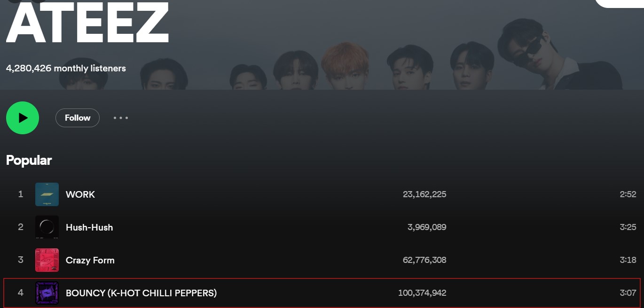Screen dimensions: 644x308
Task: Click the Popular section heading
Action: coord(29,161)
